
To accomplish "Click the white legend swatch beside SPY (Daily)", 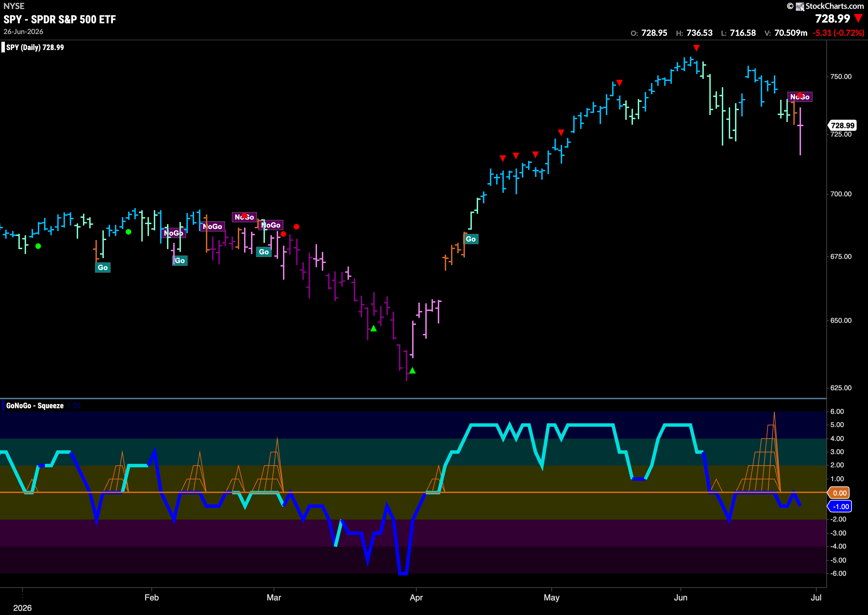I will [3, 47].
